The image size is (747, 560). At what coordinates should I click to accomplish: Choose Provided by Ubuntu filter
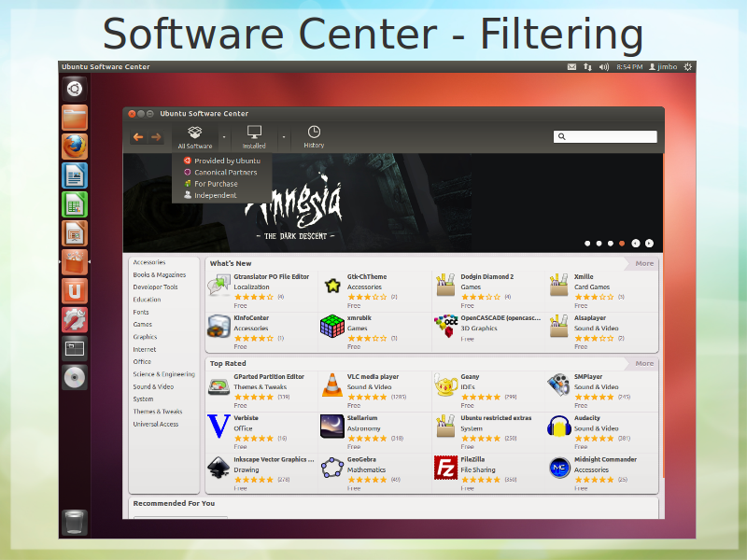pyautogui.click(x=222, y=161)
